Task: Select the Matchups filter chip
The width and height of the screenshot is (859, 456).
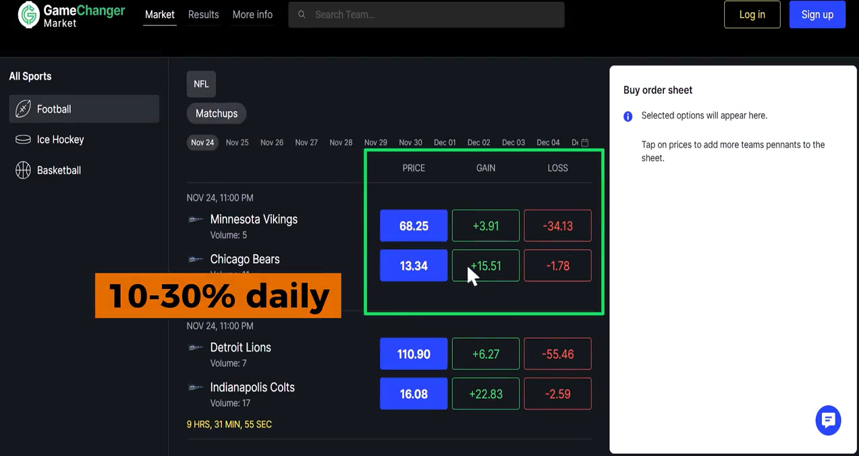Action: (x=216, y=113)
